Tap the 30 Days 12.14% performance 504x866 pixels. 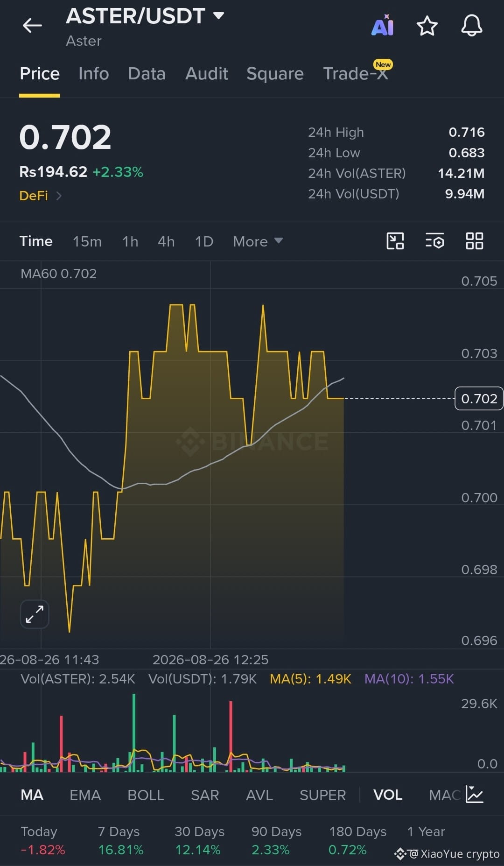(x=199, y=840)
